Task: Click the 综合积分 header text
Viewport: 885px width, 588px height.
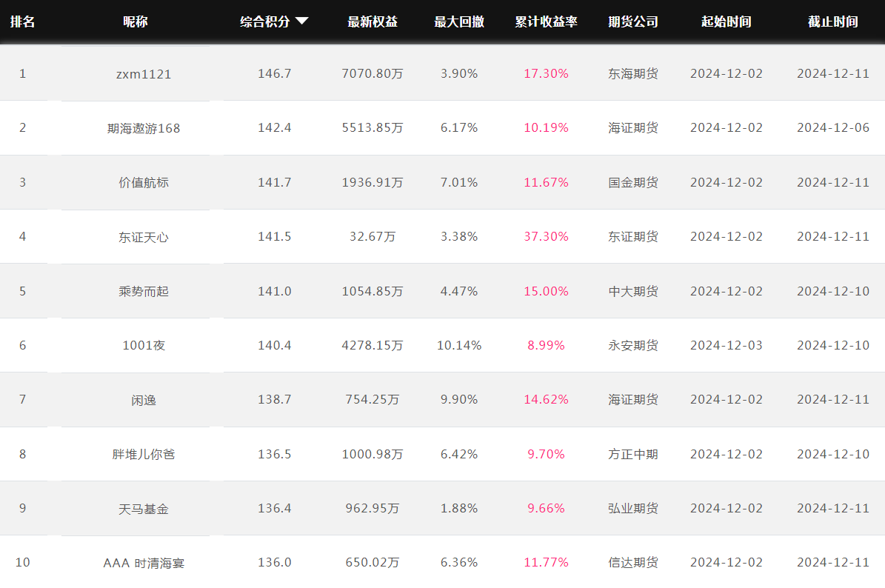Action: [x=264, y=21]
